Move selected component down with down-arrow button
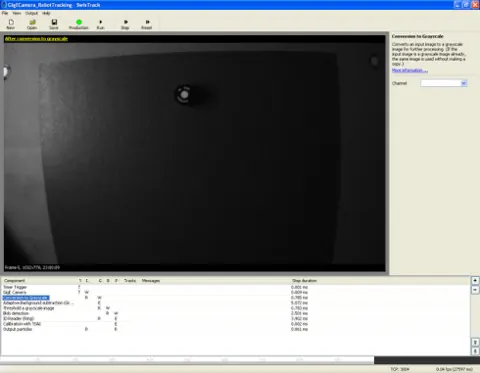The image size is (480, 373). click(x=475, y=351)
